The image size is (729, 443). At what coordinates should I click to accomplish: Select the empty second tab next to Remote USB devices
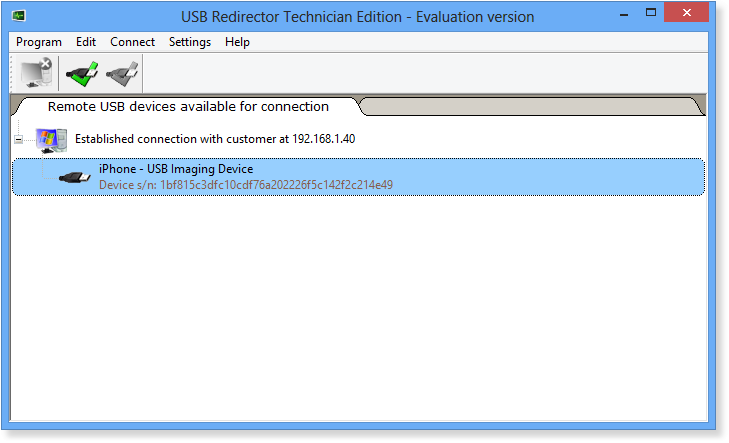(x=532, y=106)
